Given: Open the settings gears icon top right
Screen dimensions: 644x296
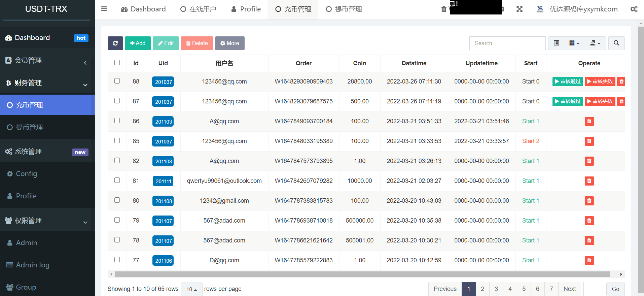Looking at the screenshot, I should tap(634, 9).
